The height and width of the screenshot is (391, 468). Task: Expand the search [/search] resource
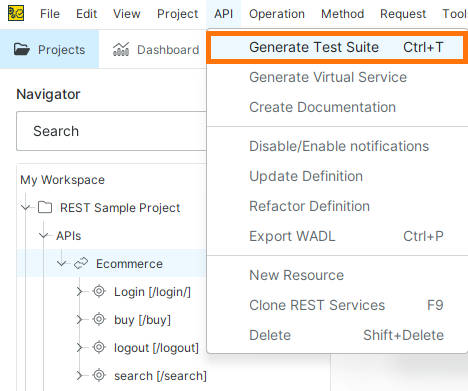[79, 375]
